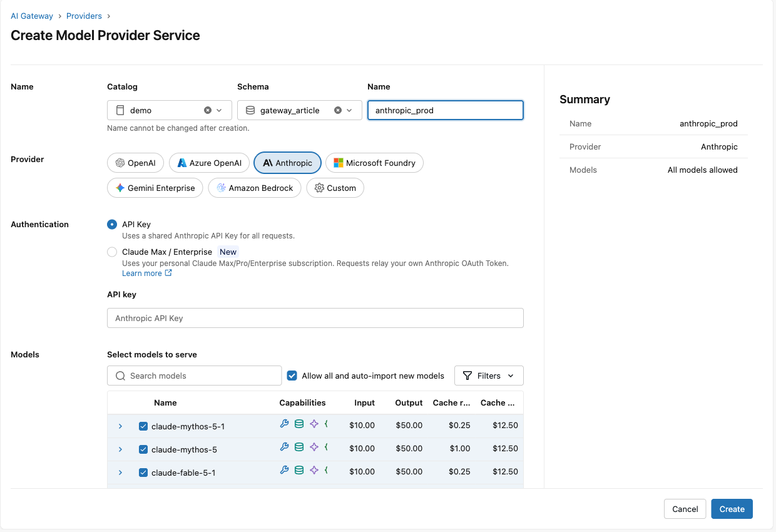Click database icon in claude-fable-5-1 row
The width and height of the screenshot is (776, 532).
(x=299, y=470)
